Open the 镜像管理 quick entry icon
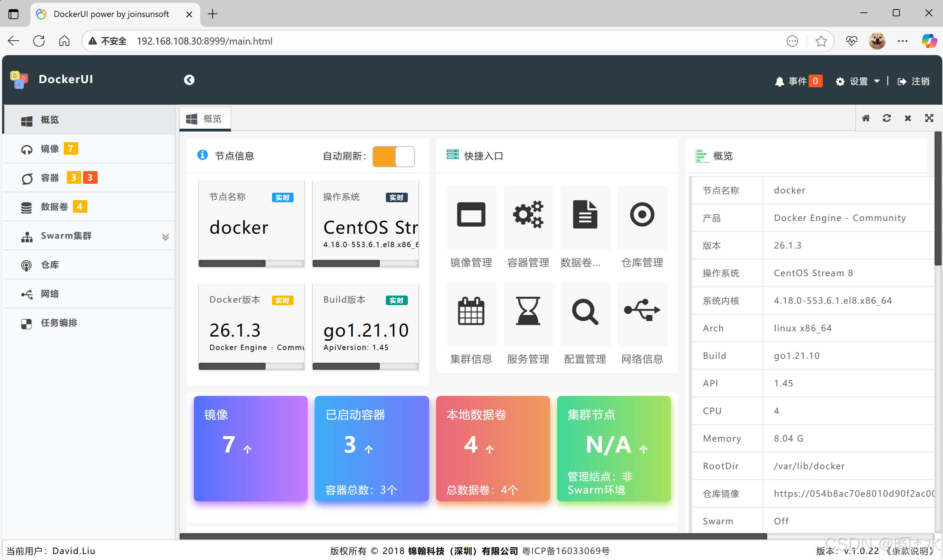The height and width of the screenshot is (560, 943). point(471,215)
